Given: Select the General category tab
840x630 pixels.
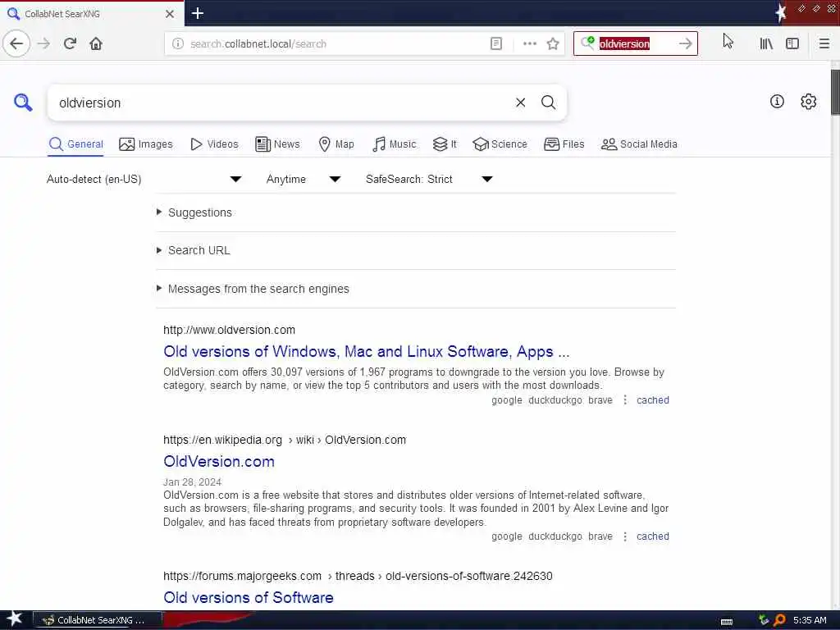Looking at the screenshot, I should (75, 144).
